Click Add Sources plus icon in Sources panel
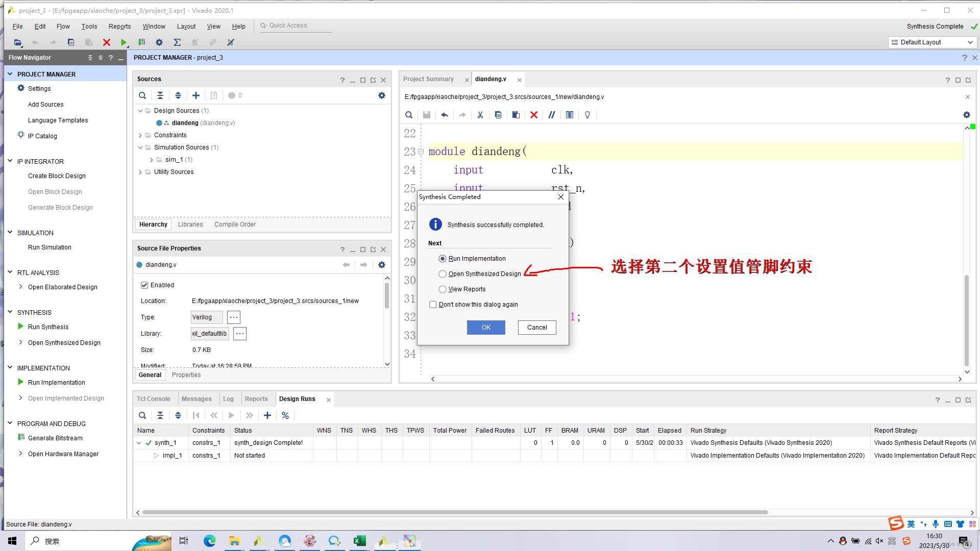The height and width of the screenshot is (551, 980). click(x=196, y=95)
